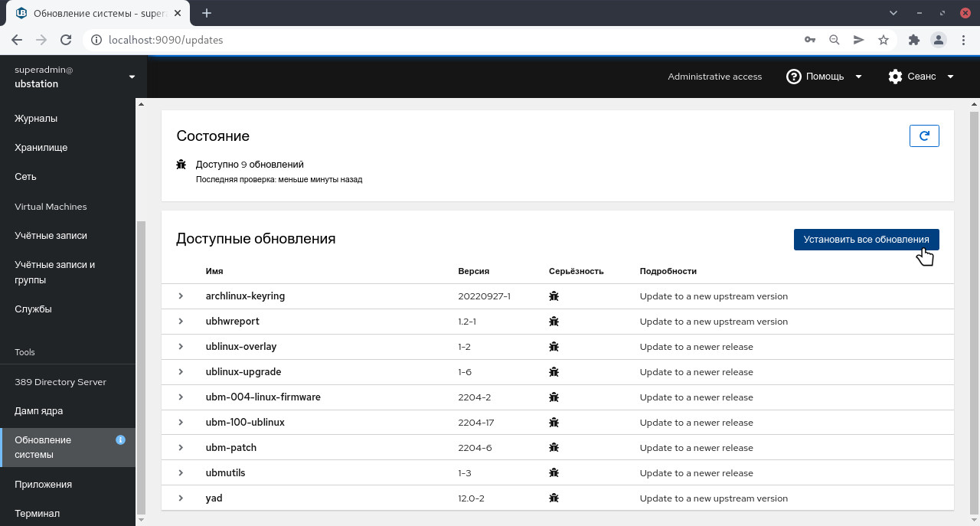
Task: Click the sidebar vertical scrollbar
Action: coord(140,368)
